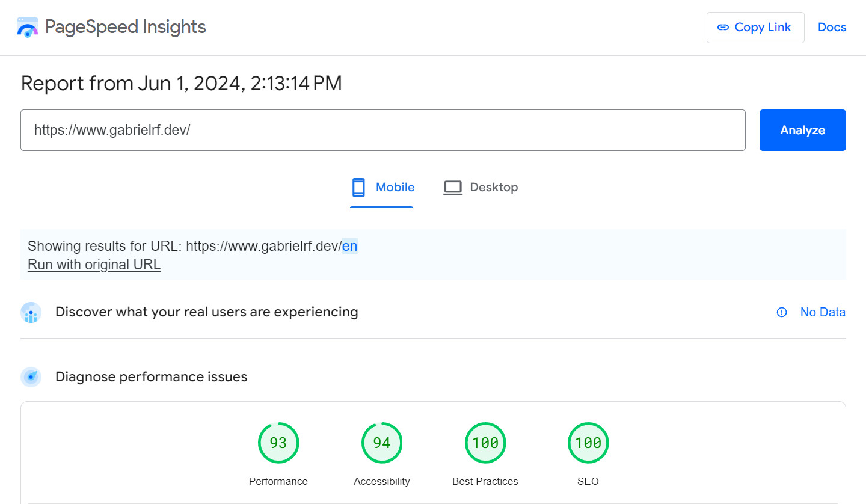866x504 pixels.
Task: Click the PageSpeed Insights logo icon
Action: [x=28, y=28]
